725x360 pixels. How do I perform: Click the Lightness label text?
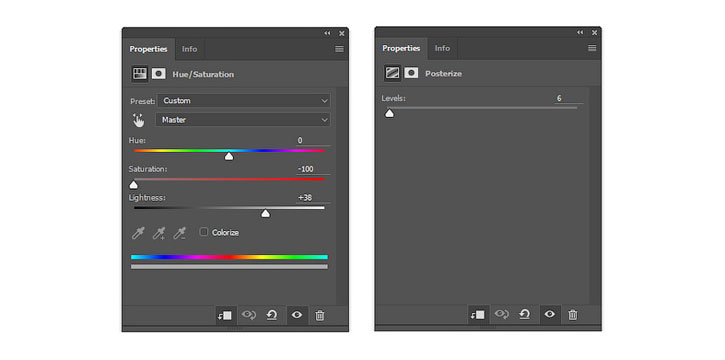(147, 198)
